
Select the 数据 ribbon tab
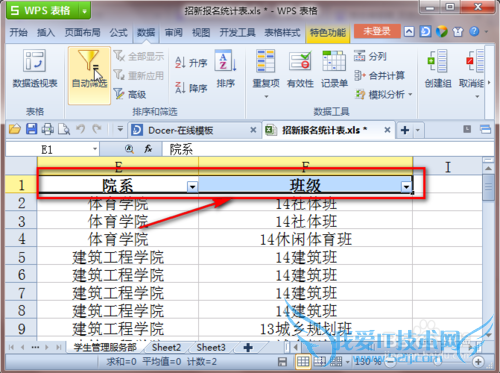click(x=146, y=32)
